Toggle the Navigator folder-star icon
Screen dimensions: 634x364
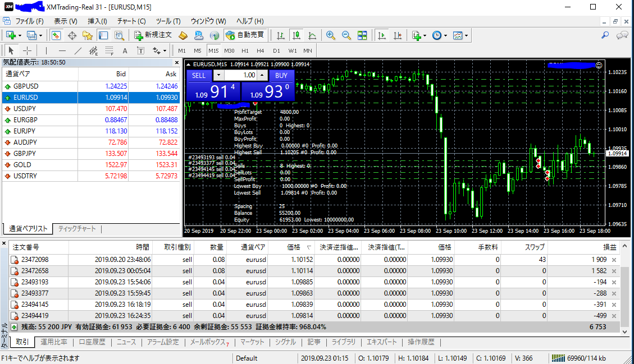(88, 35)
